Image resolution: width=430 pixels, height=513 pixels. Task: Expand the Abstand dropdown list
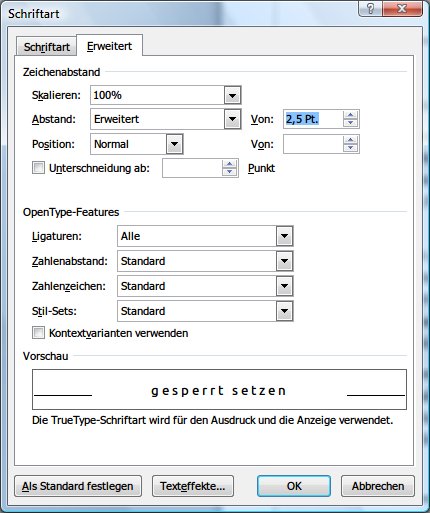232,119
